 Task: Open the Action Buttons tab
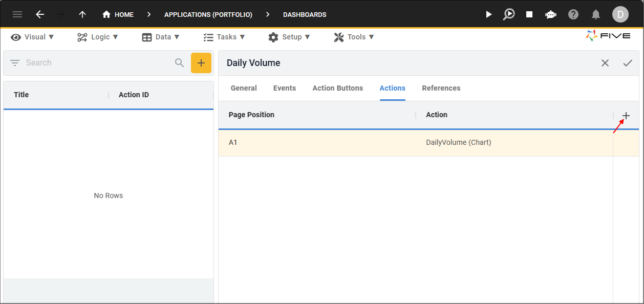[x=338, y=88]
